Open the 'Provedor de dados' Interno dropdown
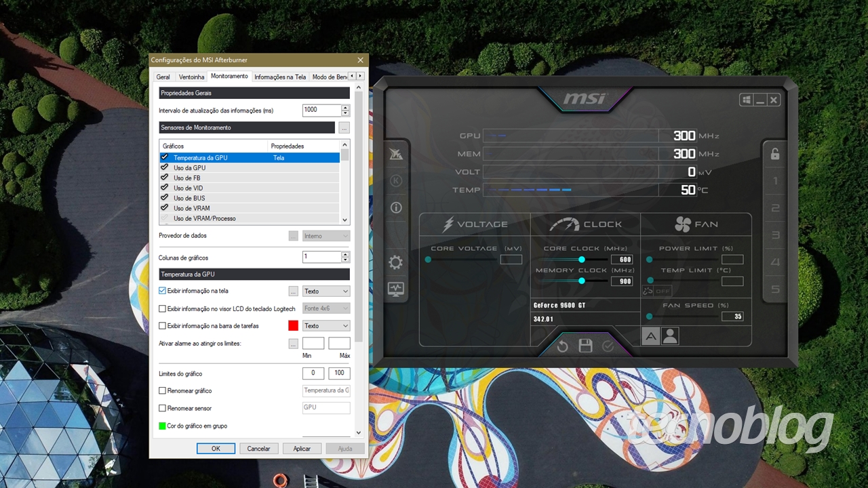The image size is (868, 488). tap(326, 235)
